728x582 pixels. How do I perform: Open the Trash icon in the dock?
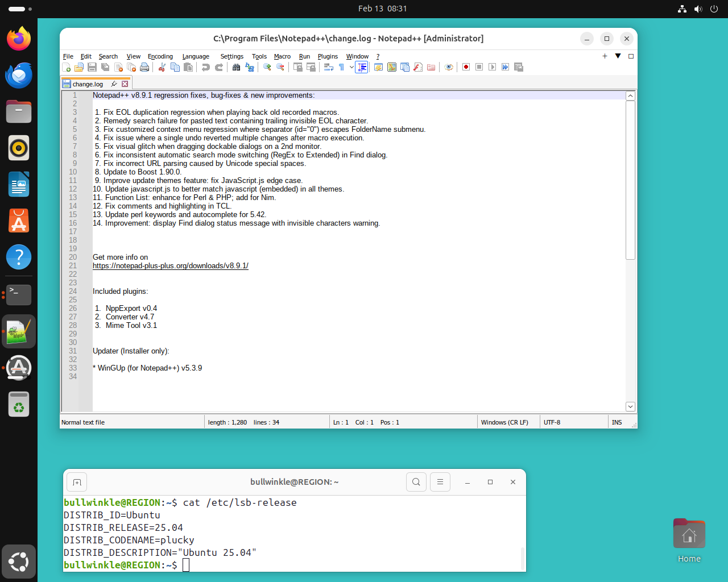point(19,404)
